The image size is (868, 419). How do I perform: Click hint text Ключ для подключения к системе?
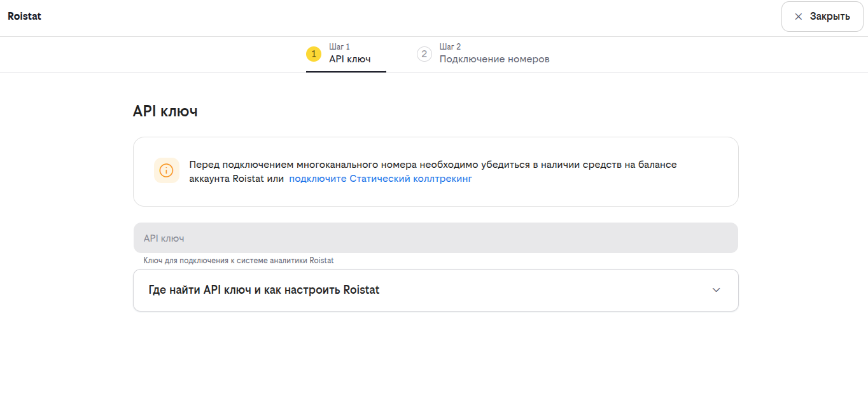(x=239, y=260)
